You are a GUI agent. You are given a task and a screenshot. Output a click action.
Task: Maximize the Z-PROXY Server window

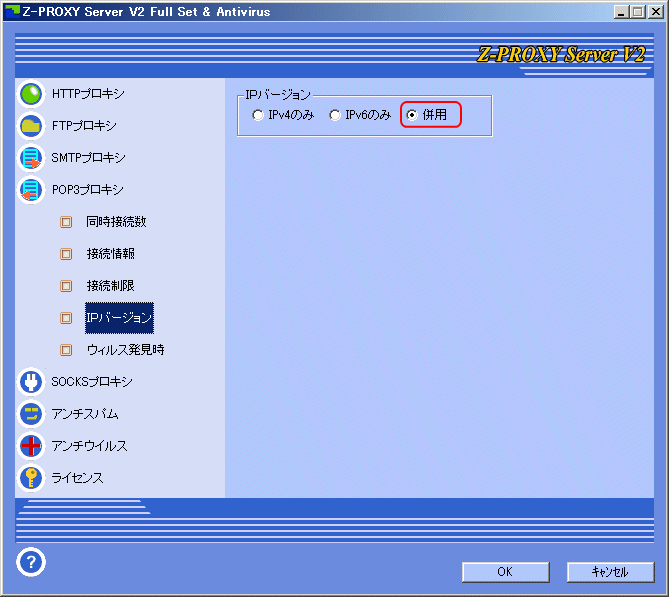click(638, 12)
